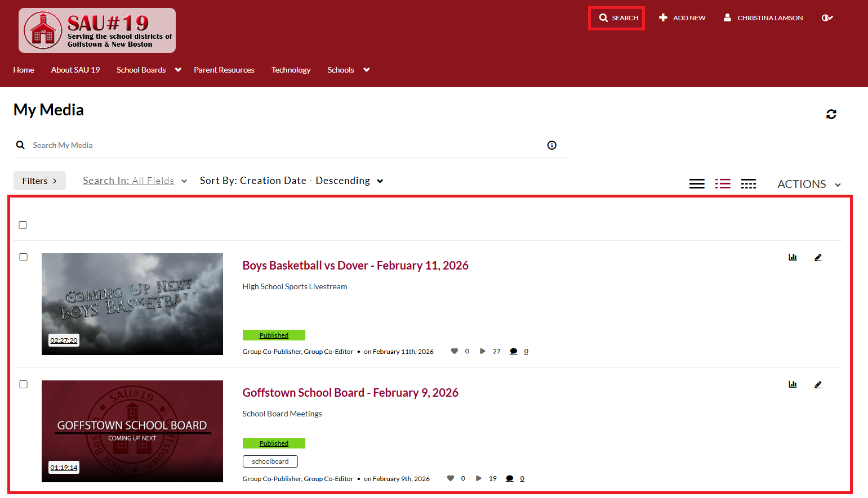
Task: Switch to collapsed list view
Action: [x=697, y=184]
